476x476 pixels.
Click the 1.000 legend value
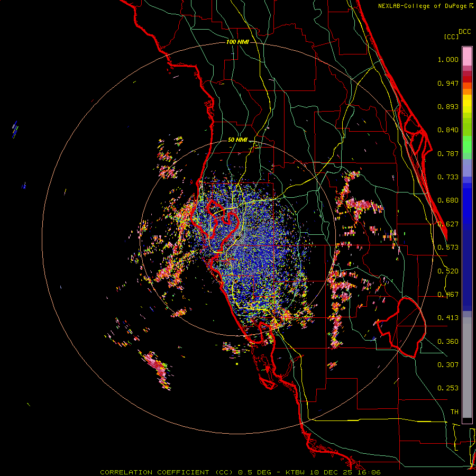(448, 59)
